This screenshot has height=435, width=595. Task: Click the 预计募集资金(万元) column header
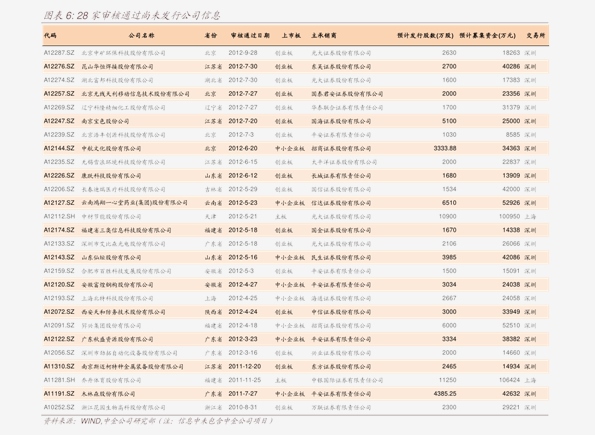tap(488, 35)
